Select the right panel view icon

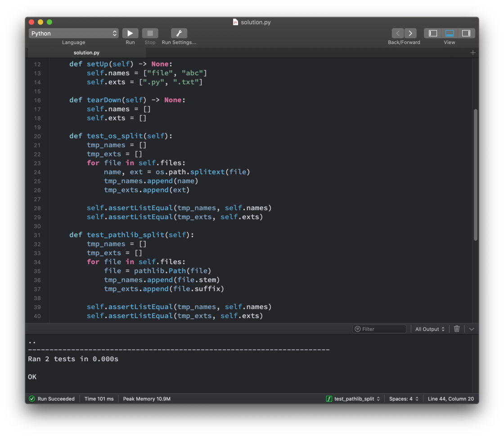click(466, 33)
